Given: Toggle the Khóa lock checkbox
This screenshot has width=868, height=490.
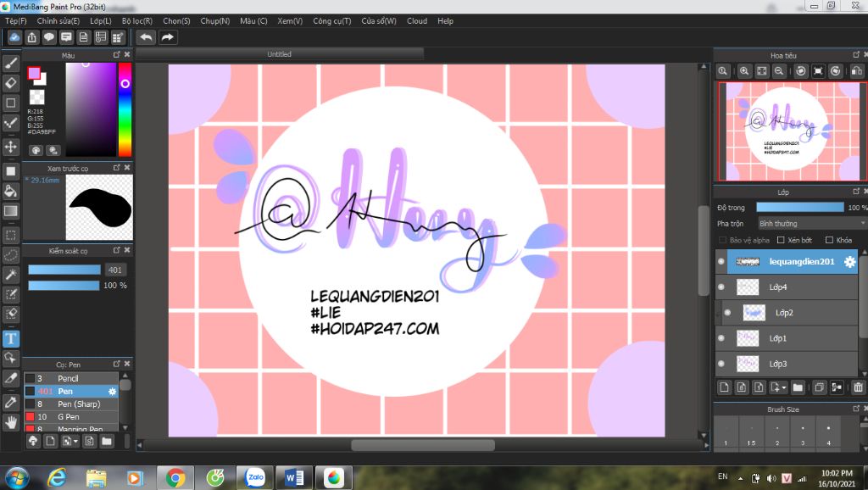Looking at the screenshot, I should (x=829, y=240).
